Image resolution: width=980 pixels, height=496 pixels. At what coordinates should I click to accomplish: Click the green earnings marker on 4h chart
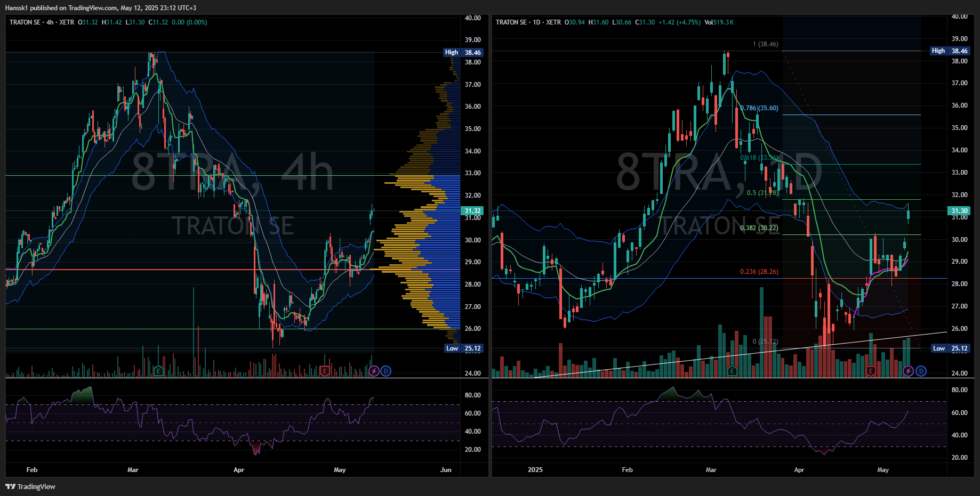click(158, 371)
